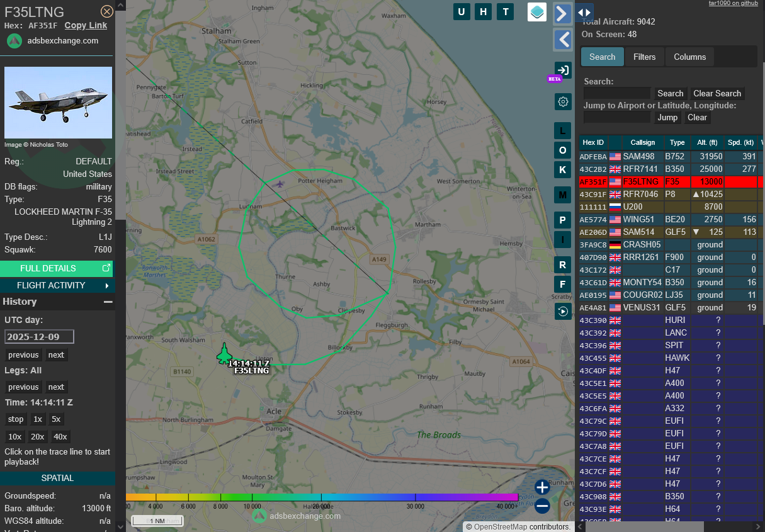Open FULL DETAILS for the aircraft

point(57,268)
